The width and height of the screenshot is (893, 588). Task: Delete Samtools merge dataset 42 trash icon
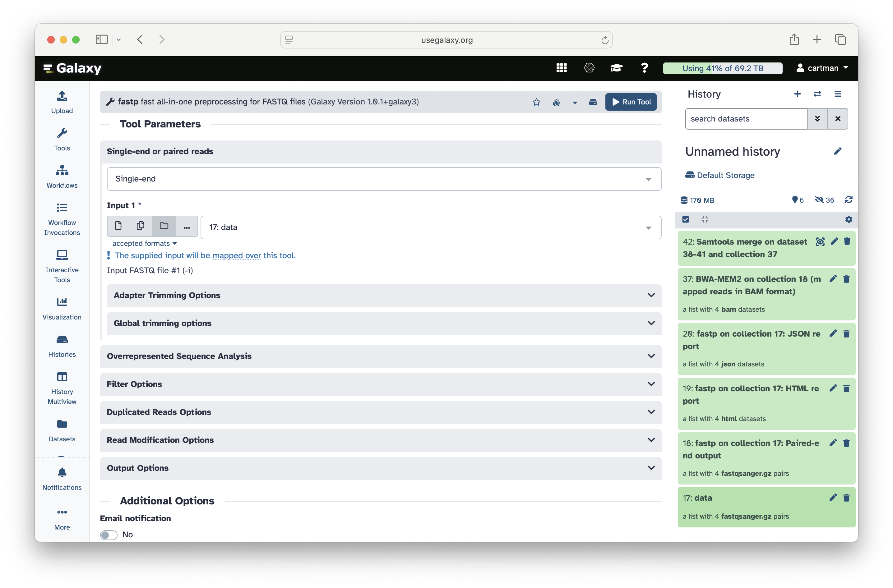pyautogui.click(x=847, y=241)
